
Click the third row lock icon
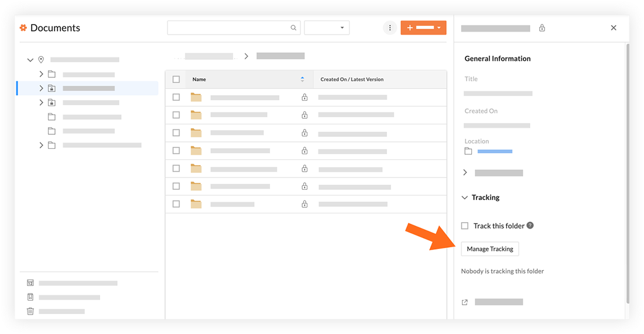coord(304,132)
